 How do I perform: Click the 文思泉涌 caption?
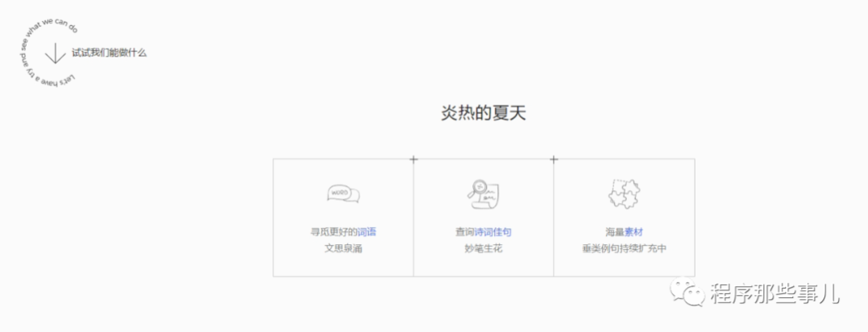343,248
